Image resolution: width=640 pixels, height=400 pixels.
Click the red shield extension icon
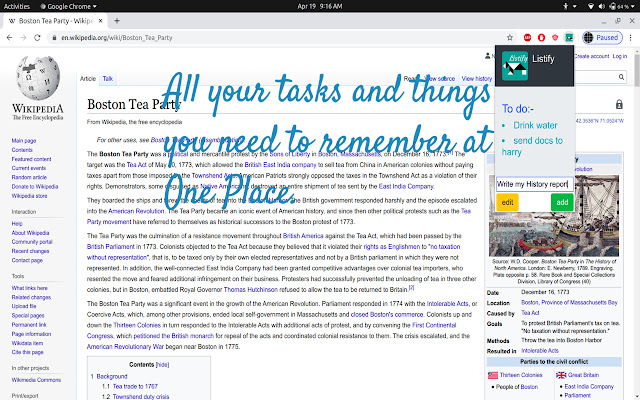pos(555,38)
